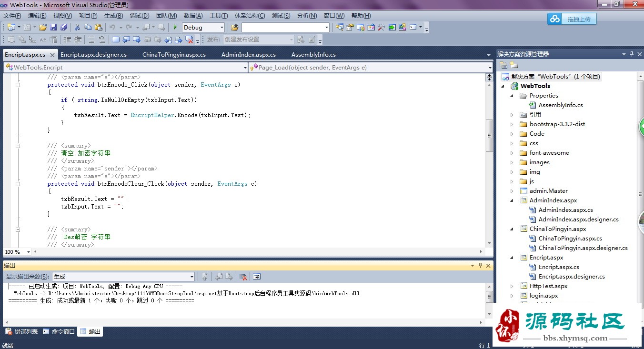This screenshot has height=349, width=644.
Task: Open the 命令窗口 command window tab
Action: [x=59, y=331]
